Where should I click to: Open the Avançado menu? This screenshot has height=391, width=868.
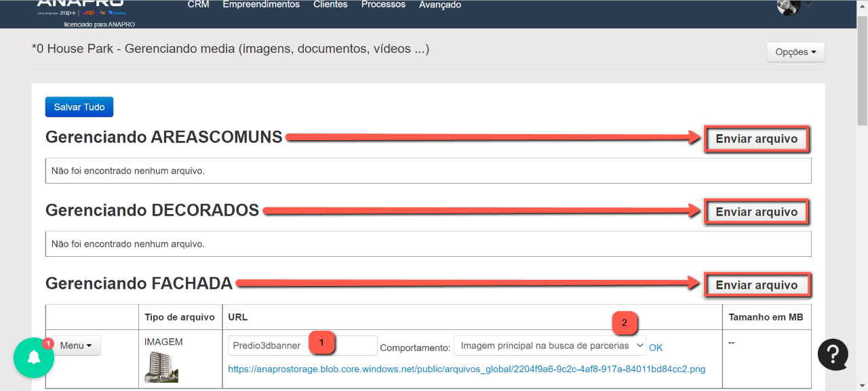[440, 5]
